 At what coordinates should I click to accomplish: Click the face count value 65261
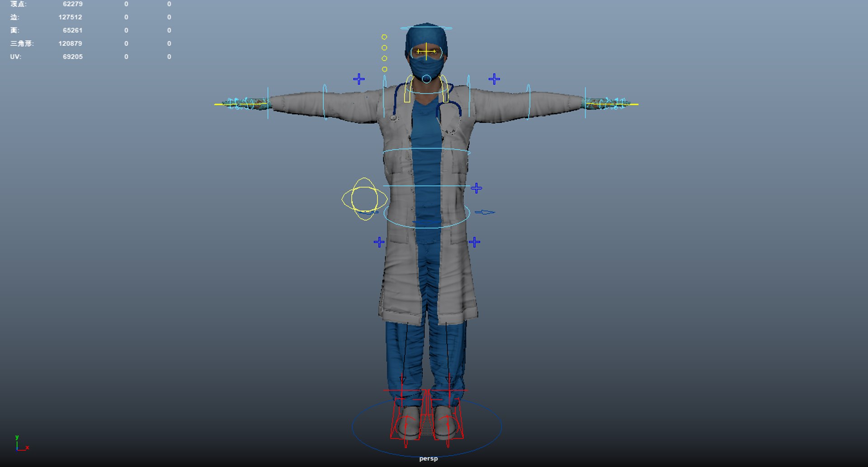(x=73, y=30)
